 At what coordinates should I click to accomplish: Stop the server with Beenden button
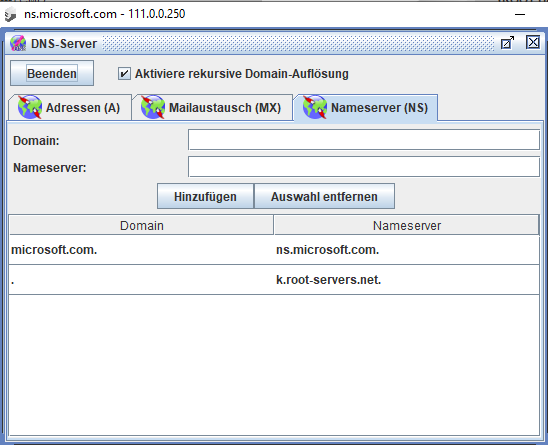[52, 73]
